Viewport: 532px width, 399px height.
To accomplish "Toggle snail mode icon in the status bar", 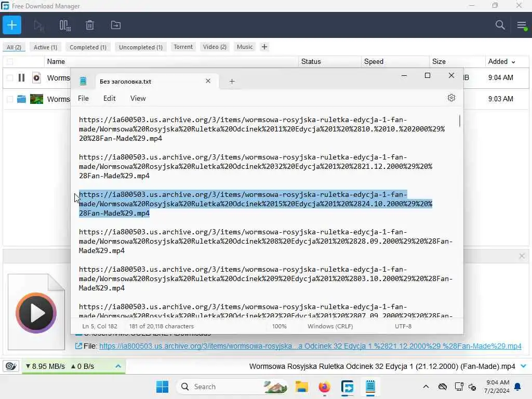I will click(x=10, y=366).
